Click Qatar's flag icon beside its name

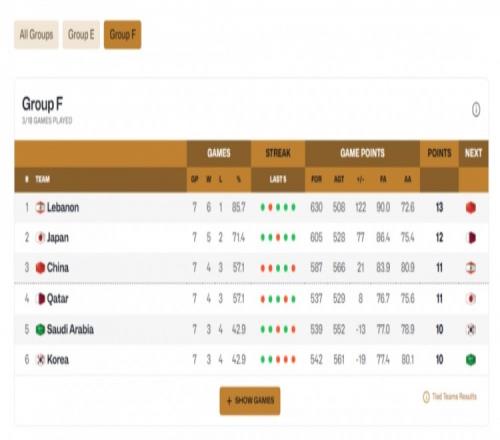tap(40, 299)
